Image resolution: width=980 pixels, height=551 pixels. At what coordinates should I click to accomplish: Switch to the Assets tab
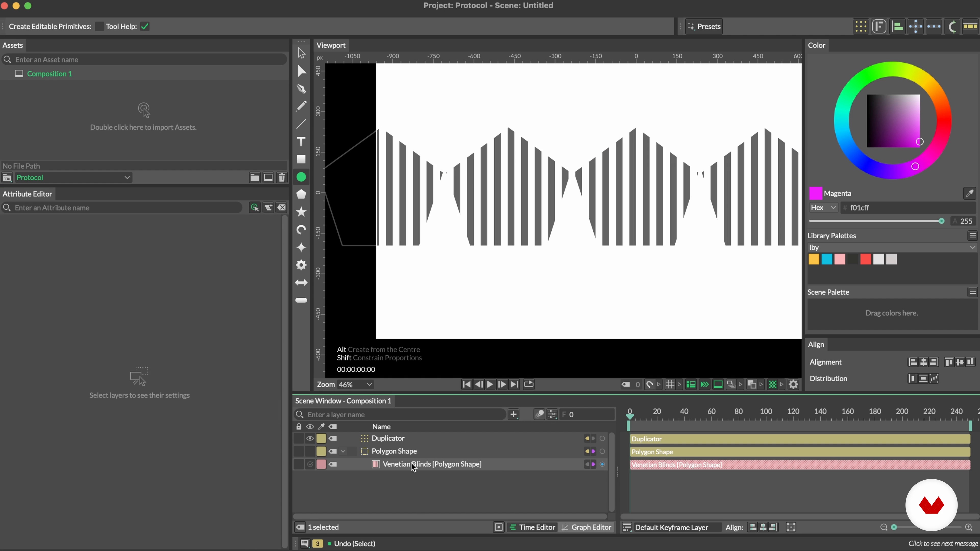click(x=13, y=45)
